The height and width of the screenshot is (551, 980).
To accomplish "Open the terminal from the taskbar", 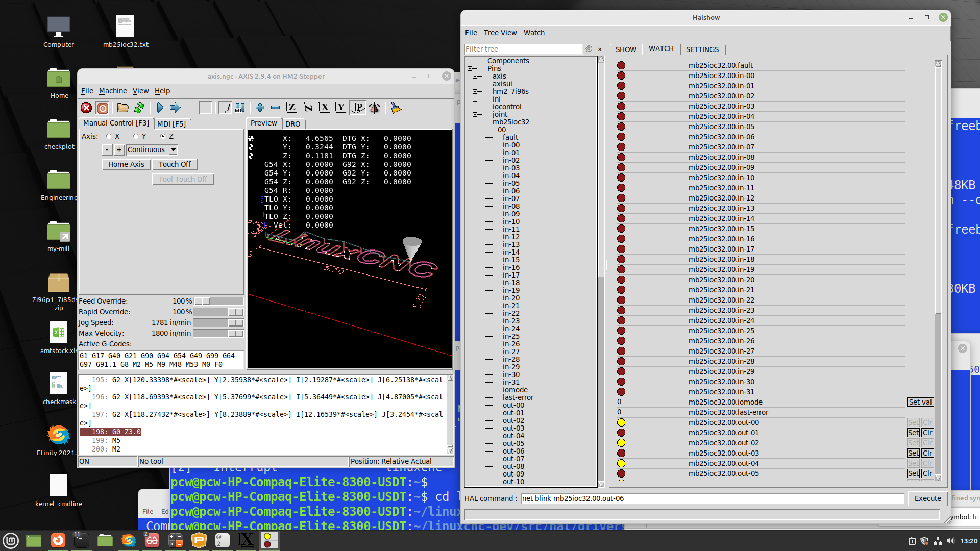I will coord(81,540).
